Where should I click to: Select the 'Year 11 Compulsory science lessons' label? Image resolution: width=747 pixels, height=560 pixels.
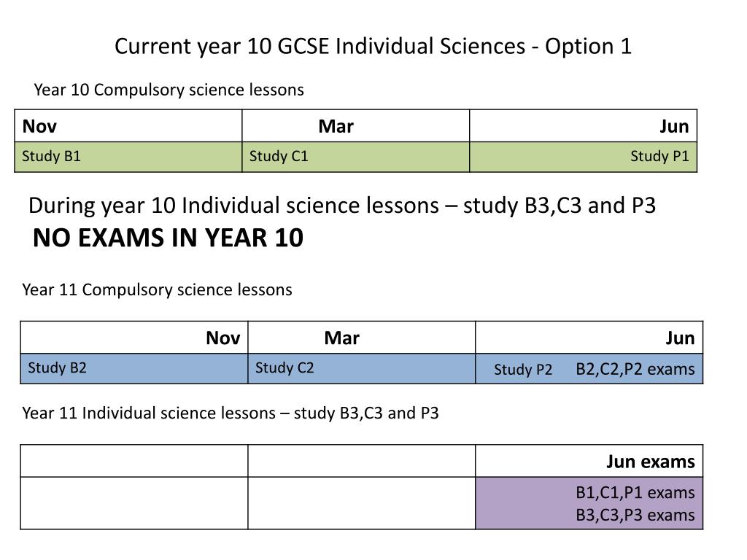pyautogui.click(x=157, y=290)
